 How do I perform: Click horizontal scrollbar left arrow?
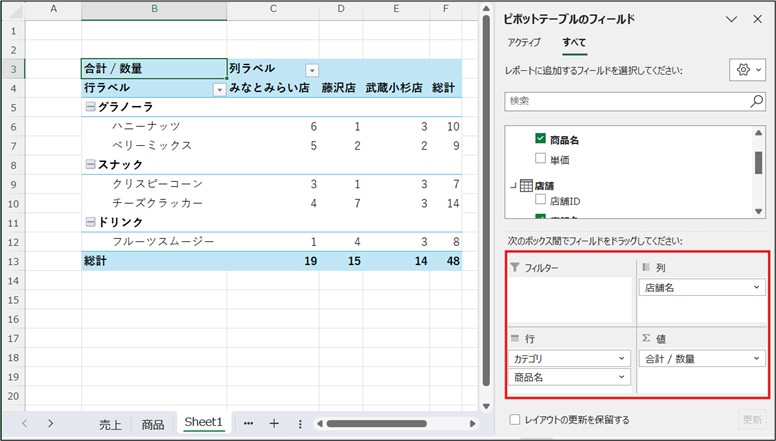pyautogui.click(x=320, y=424)
